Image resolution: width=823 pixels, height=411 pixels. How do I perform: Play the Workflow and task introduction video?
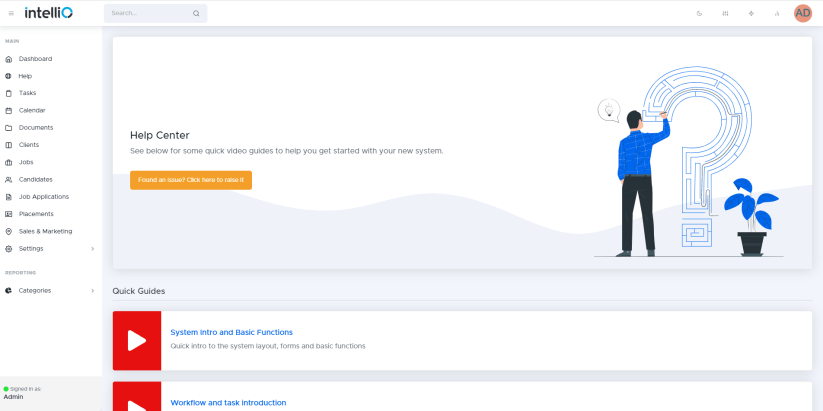click(x=137, y=398)
